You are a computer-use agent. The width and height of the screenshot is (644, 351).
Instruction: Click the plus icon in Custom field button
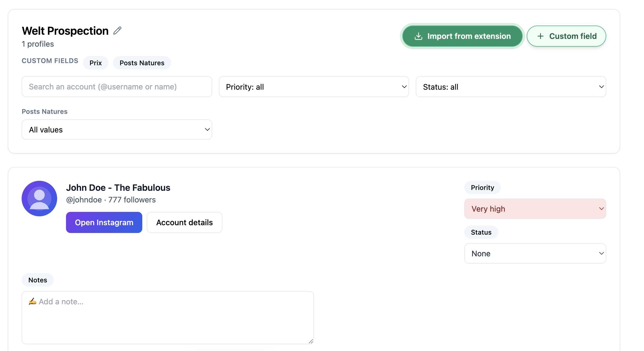point(540,36)
